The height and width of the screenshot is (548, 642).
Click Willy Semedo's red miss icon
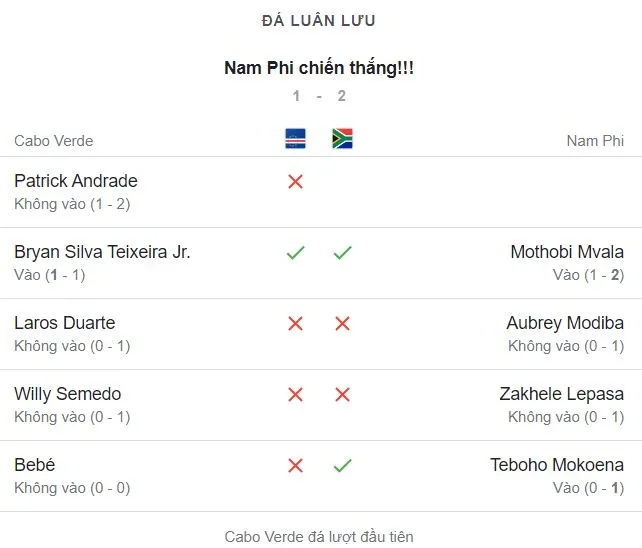pyautogui.click(x=295, y=395)
